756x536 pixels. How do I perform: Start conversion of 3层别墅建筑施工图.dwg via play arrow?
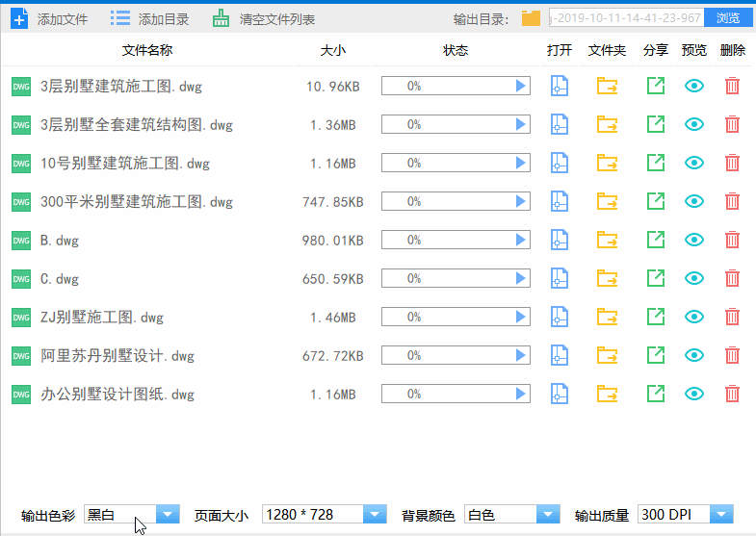(x=520, y=87)
